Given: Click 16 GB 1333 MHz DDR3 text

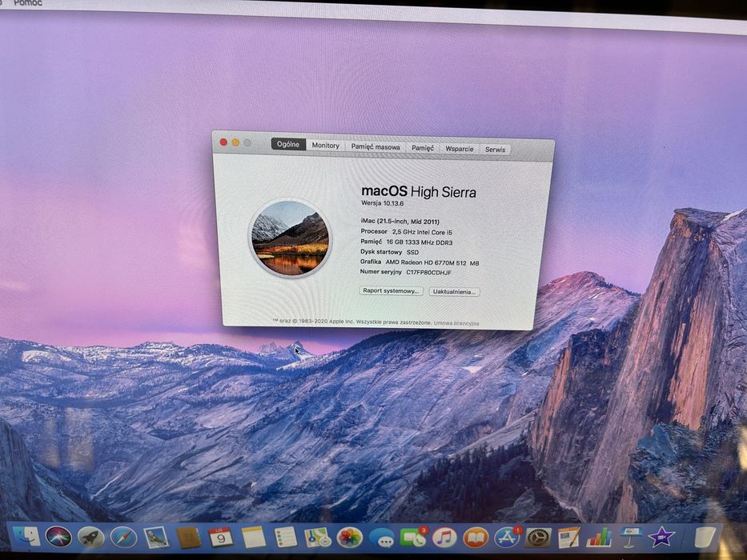Looking at the screenshot, I should coord(420,242).
